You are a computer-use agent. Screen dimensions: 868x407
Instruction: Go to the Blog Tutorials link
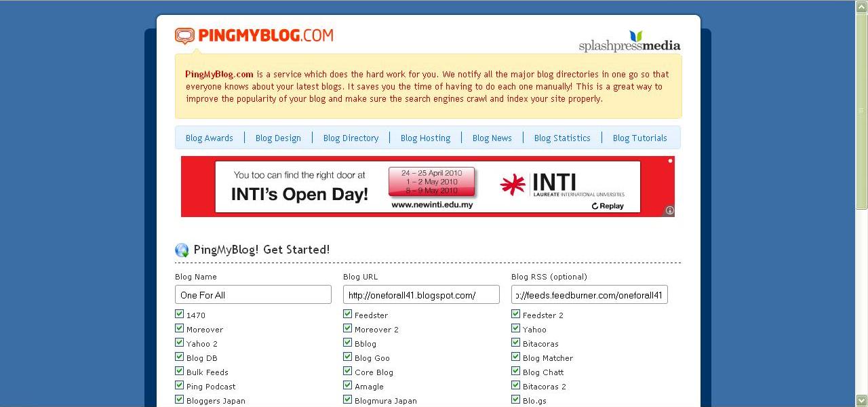coord(640,138)
